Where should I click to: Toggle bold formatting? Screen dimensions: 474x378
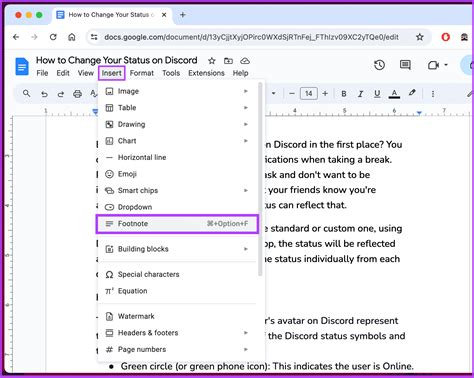(344, 94)
